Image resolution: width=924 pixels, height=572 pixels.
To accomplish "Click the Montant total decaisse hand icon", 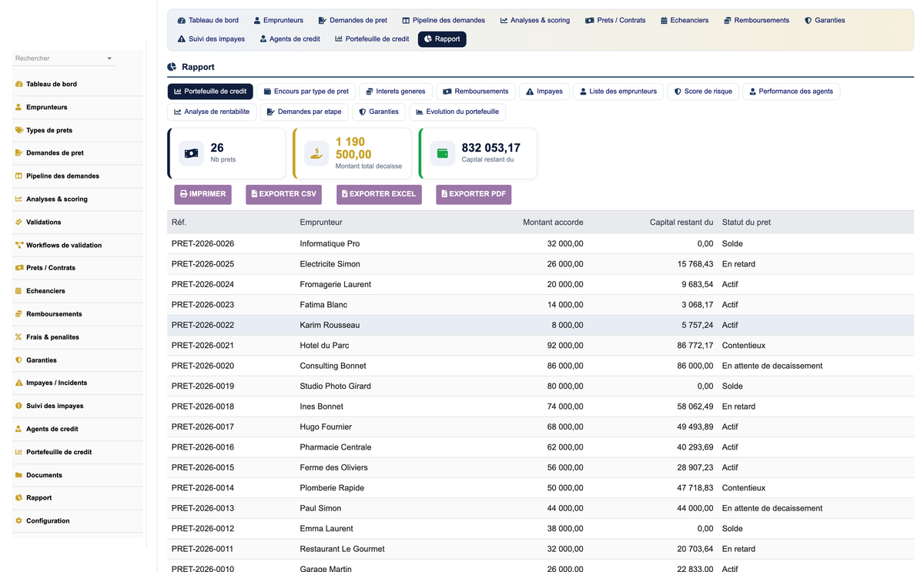I will pos(316,154).
